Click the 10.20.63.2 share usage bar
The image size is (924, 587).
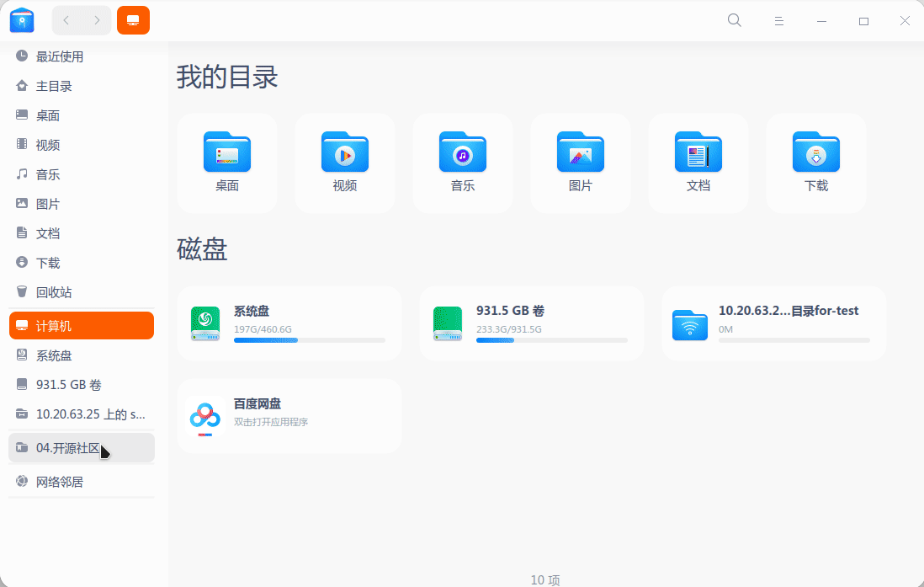794,340
